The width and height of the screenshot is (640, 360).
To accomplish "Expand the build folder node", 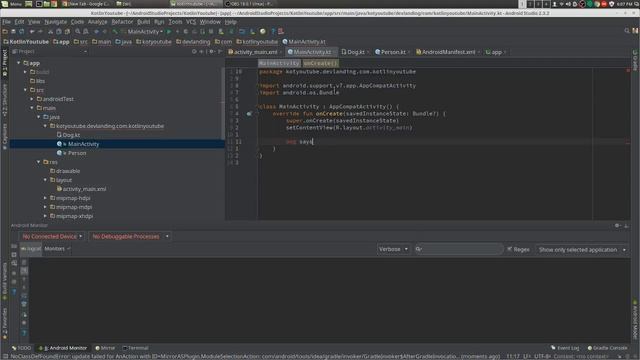I will pyautogui.click(x=25, y=72).
